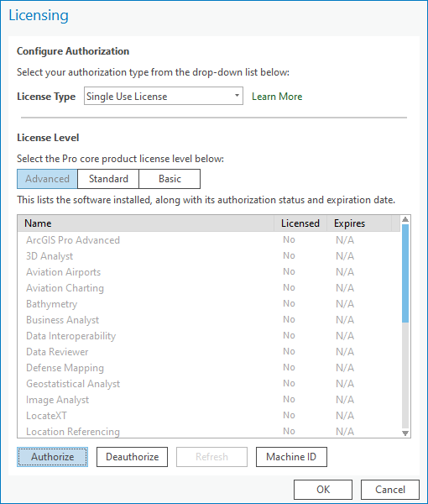Viewport: 428px width, 504px height.
Task: Click the scroll up arrow of the software list
Action: pyautogui.click(x=405, y=219)
